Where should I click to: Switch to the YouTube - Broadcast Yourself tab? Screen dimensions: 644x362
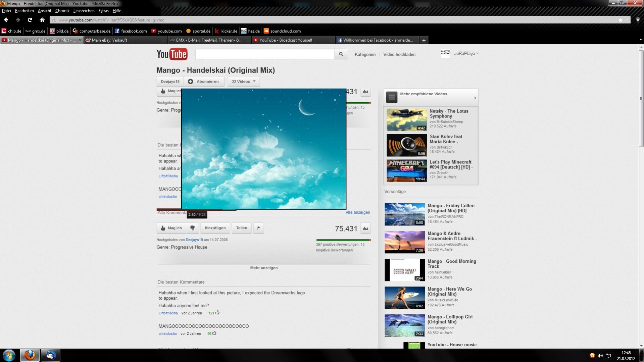tap(293, 40)
